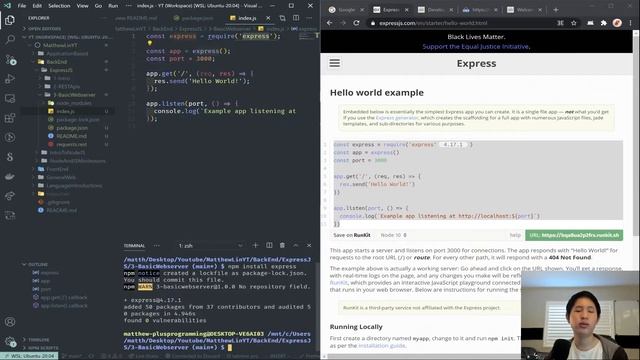
Task: Open the terminal selector dropdown 1: zsh
Action: (x=210, y=246)
